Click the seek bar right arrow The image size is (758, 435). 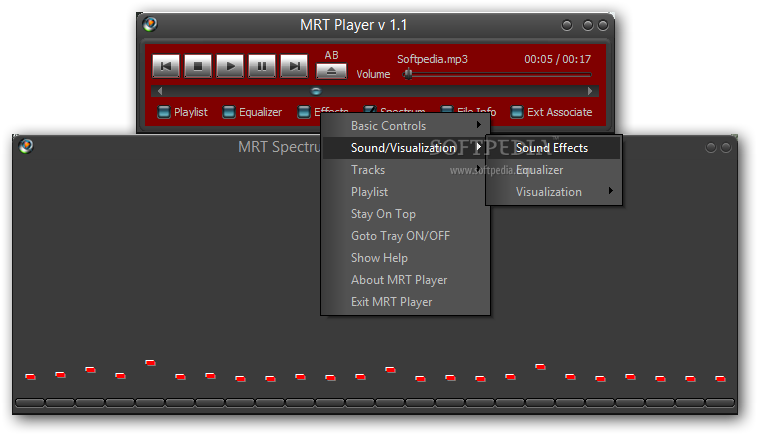coord(590,91)
